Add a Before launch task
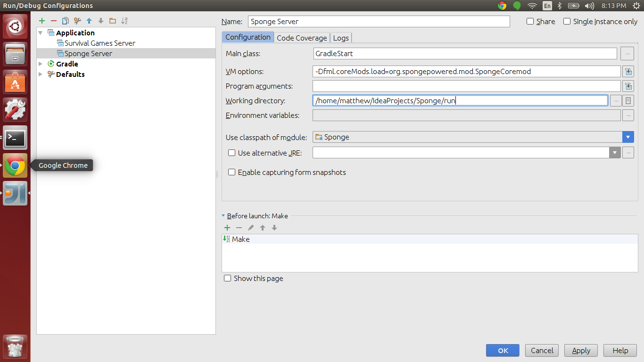 (x=227, y=228)
